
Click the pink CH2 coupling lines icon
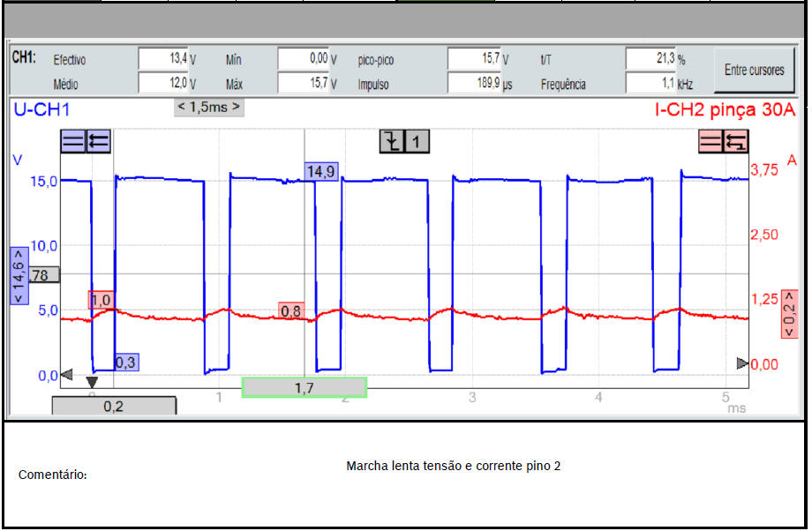pos(710,141)
